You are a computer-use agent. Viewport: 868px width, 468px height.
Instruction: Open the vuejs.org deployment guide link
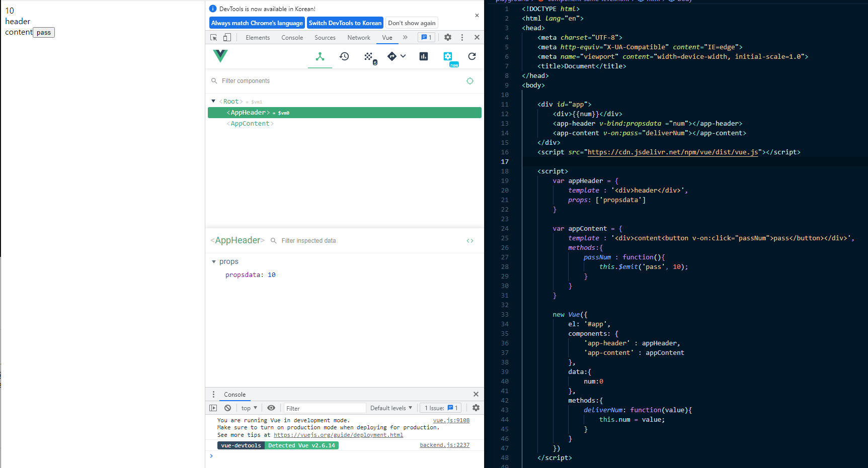point(338,435)
